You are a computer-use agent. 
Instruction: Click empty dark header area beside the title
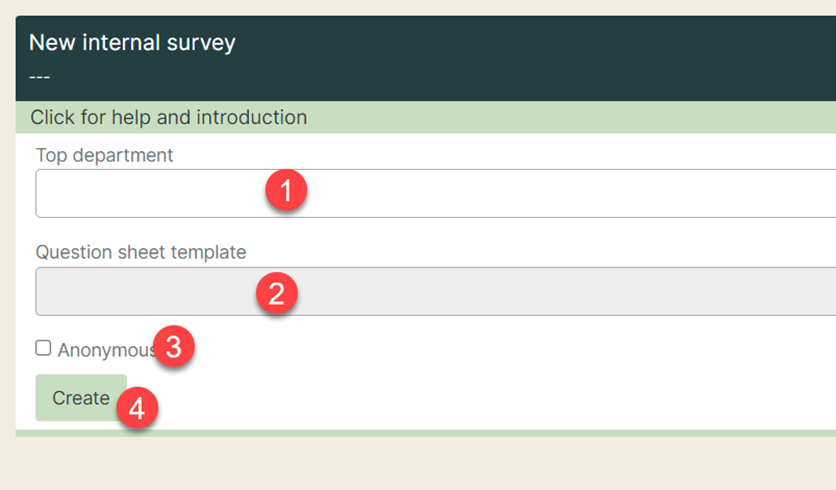click(x=533, y=59)
